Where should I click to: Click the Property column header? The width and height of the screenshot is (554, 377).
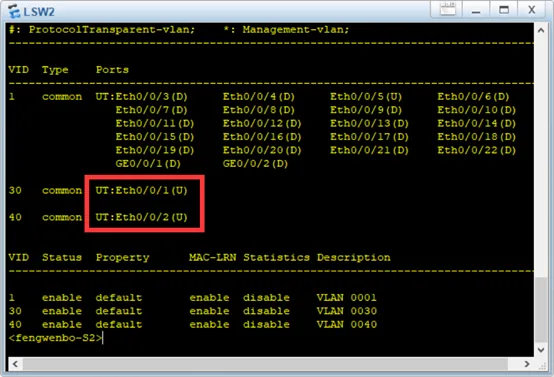[x=123, y=258]
